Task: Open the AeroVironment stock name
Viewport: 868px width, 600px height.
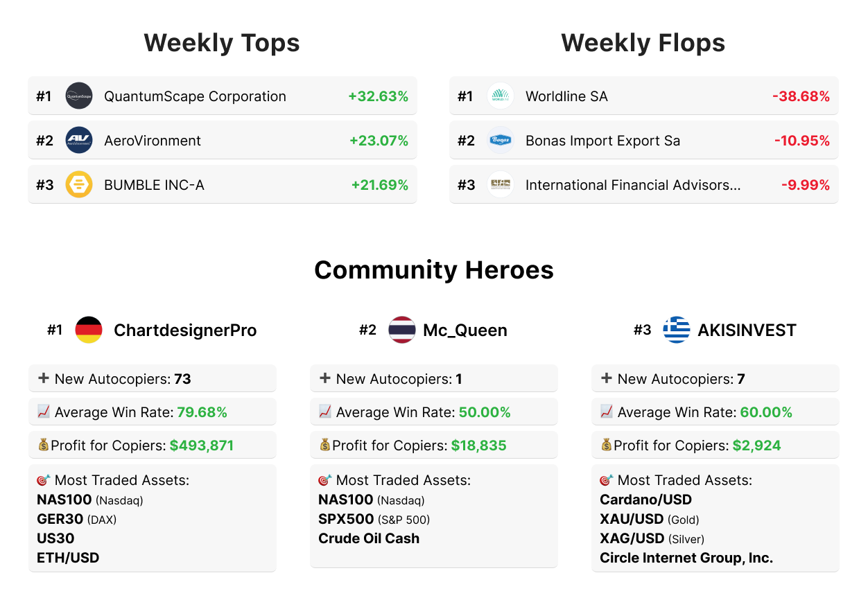Action: click(153, 141)
